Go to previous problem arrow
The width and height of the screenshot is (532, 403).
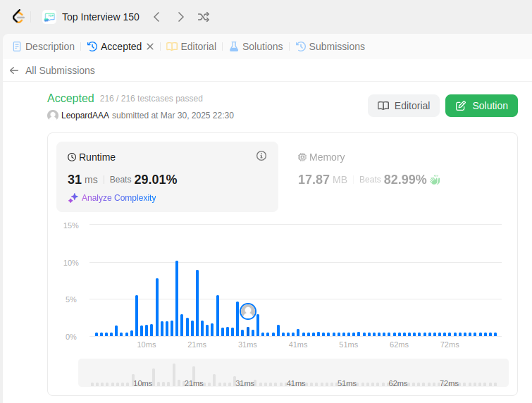coord(156,17)
